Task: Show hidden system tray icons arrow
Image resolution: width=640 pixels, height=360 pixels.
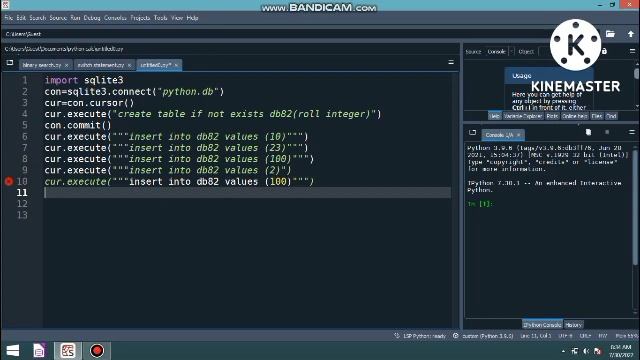Action: coord(563,351)
